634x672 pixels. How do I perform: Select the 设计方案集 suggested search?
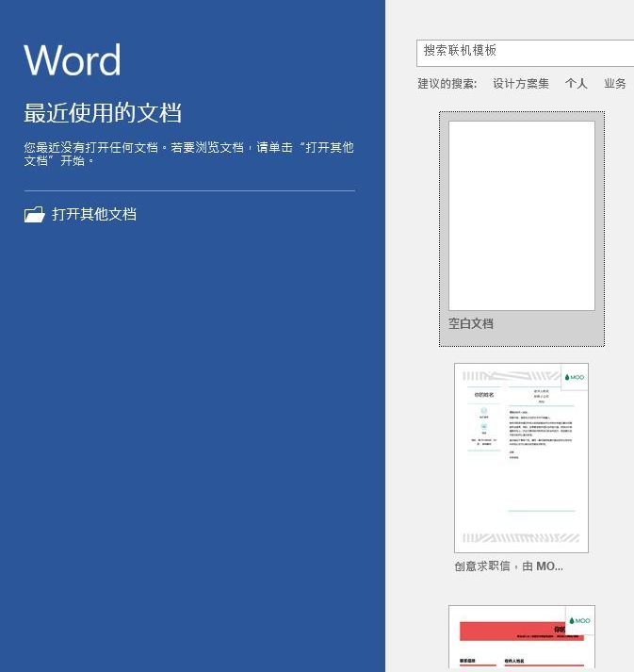(x=520, y=84)
